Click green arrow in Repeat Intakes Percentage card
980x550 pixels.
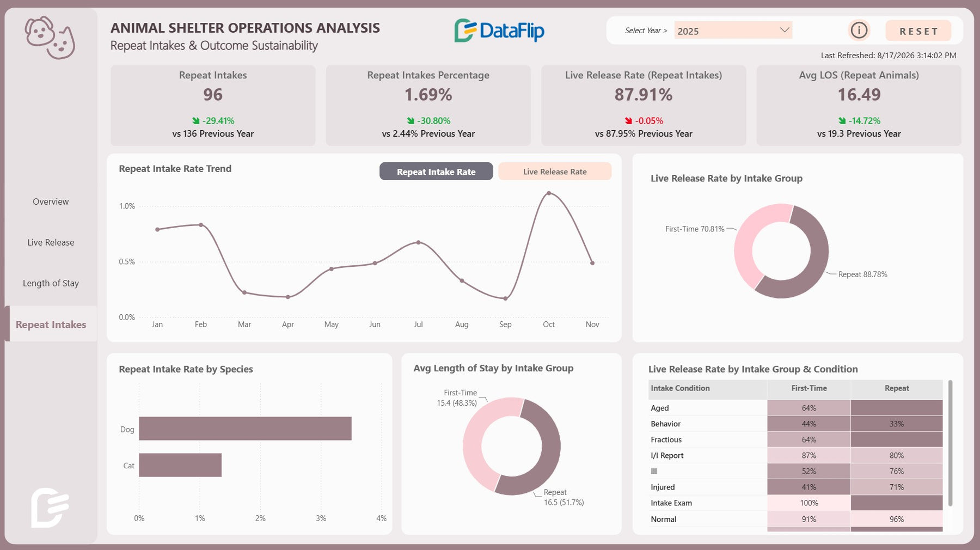pyautogui.click(x=411, y=120)
